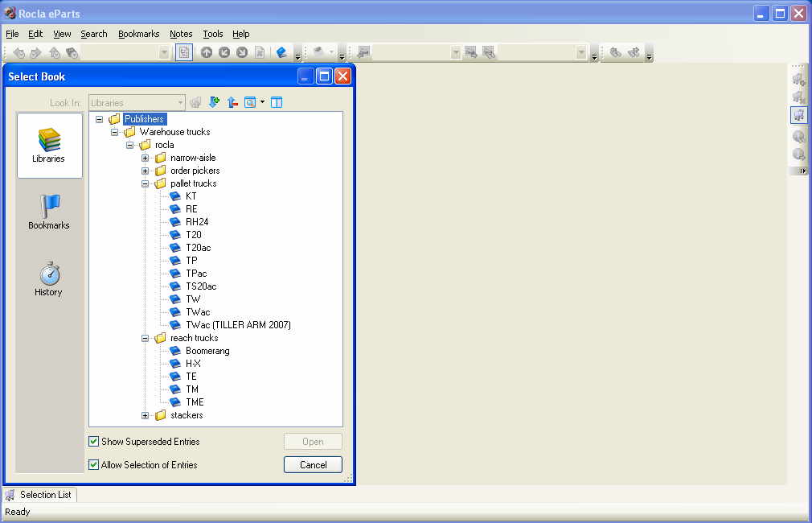Click the coin with double arrows icon
This screenshot has height=523, width=812.
point(799,136)
